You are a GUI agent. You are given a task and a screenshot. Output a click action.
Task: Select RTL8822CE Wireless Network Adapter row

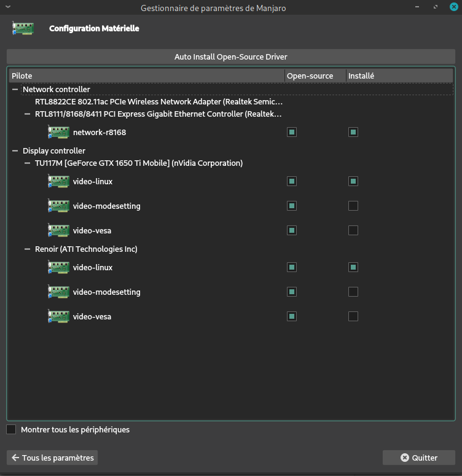(x=159, y=101)
